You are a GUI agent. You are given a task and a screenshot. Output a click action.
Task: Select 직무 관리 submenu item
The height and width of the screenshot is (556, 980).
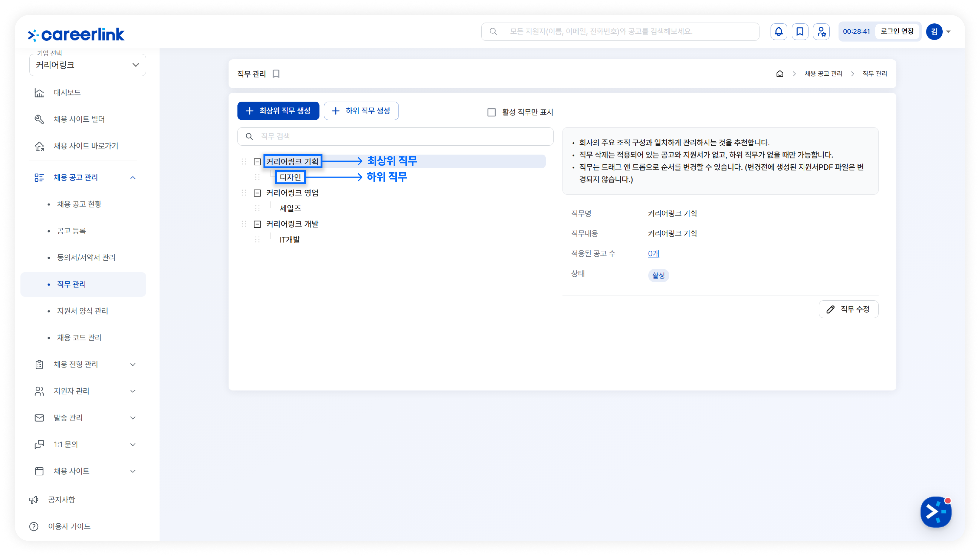click(83, 285)
